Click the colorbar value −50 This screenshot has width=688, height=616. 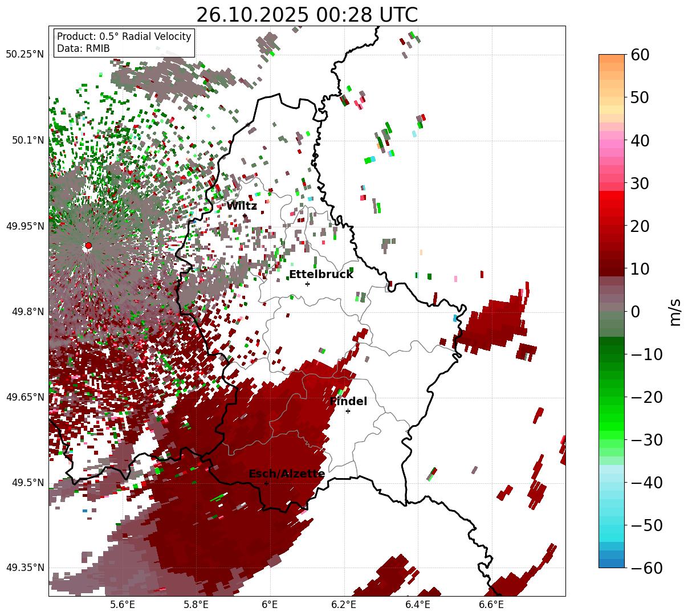646,525
